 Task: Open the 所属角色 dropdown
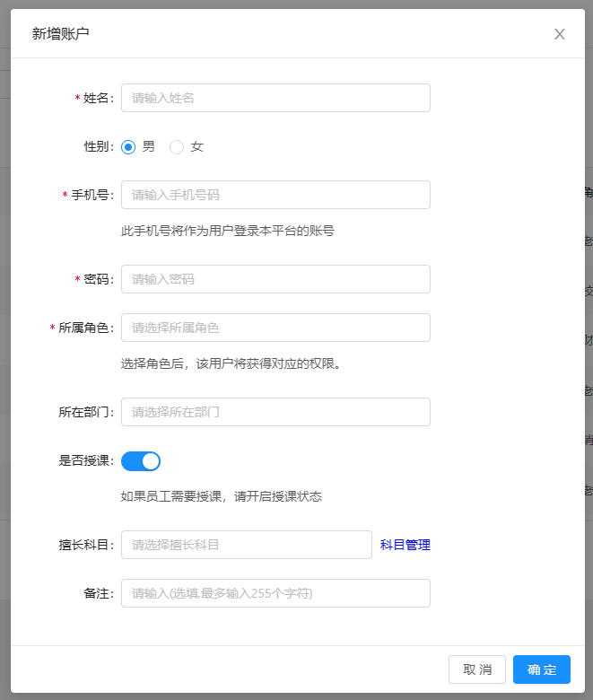click(x=275, y=328)
